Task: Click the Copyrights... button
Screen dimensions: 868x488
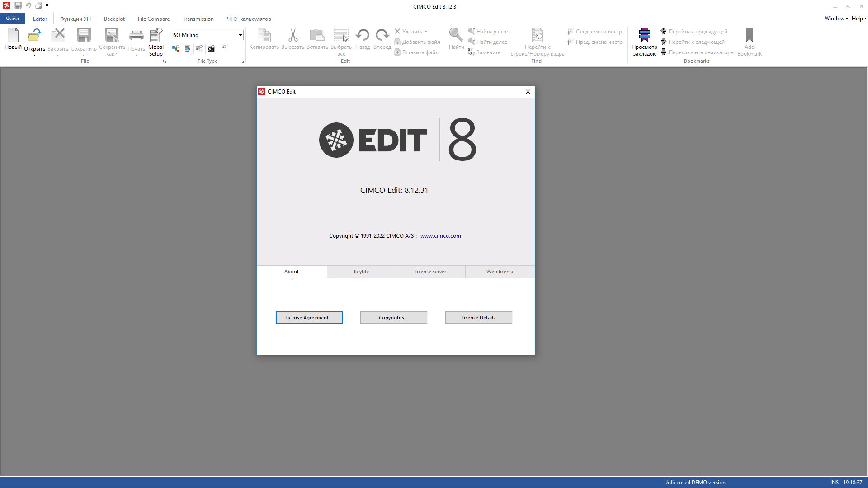Action: coord(393,318)
